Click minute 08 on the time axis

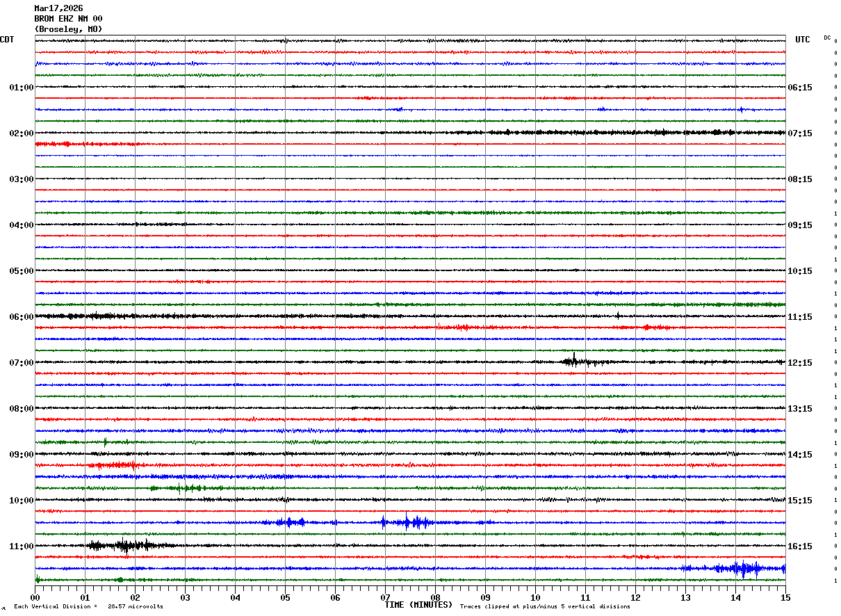tap(435, 597)
